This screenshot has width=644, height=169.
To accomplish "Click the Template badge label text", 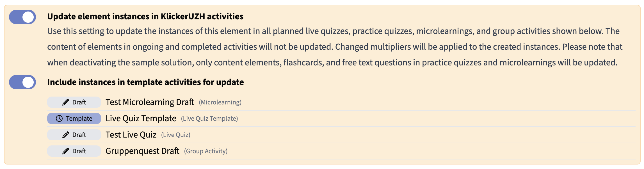I will [79, 119].
